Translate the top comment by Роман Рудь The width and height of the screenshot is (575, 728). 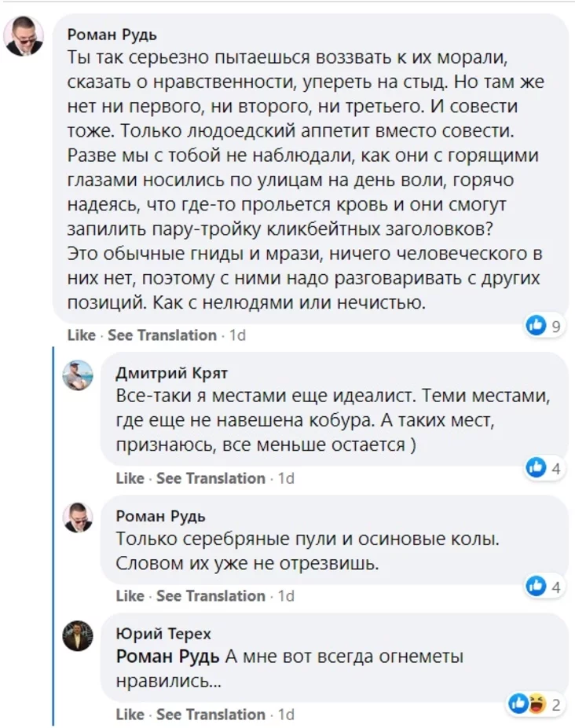[x=162, y=335]
